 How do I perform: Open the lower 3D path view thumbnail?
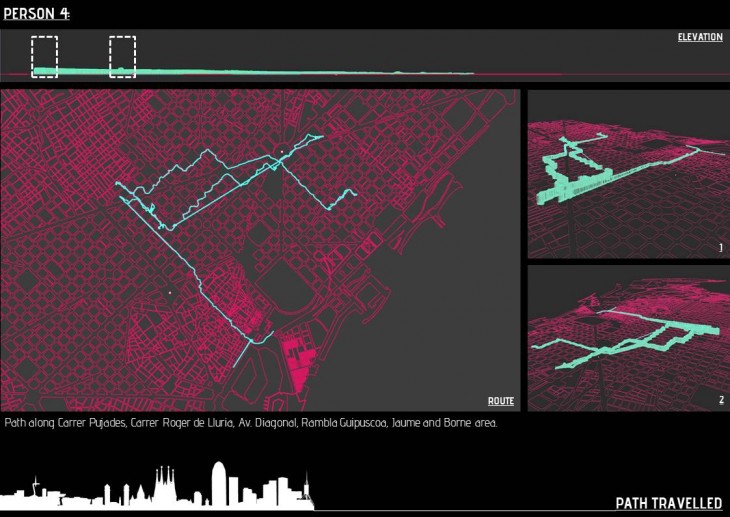(628, 338)
